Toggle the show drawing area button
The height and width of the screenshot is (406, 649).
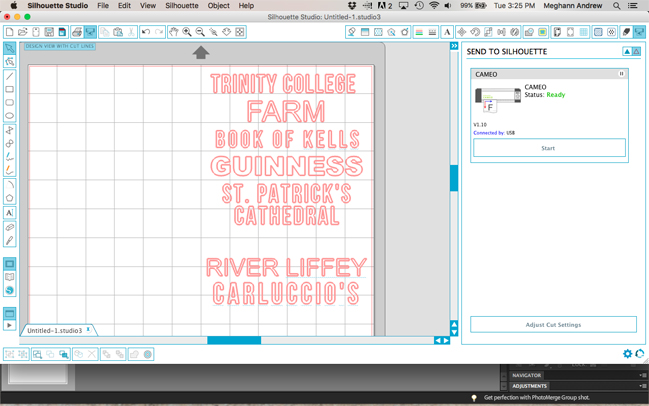[10, 313]
